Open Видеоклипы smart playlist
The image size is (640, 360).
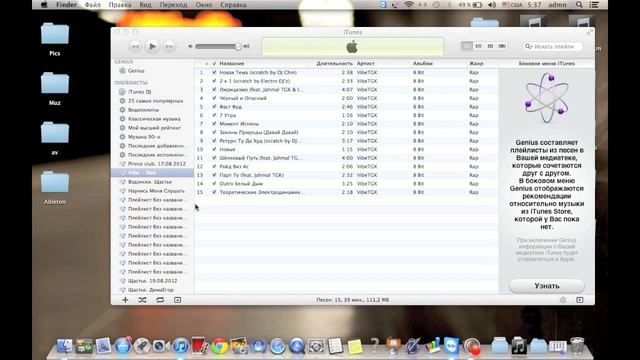tap(143, 110)
